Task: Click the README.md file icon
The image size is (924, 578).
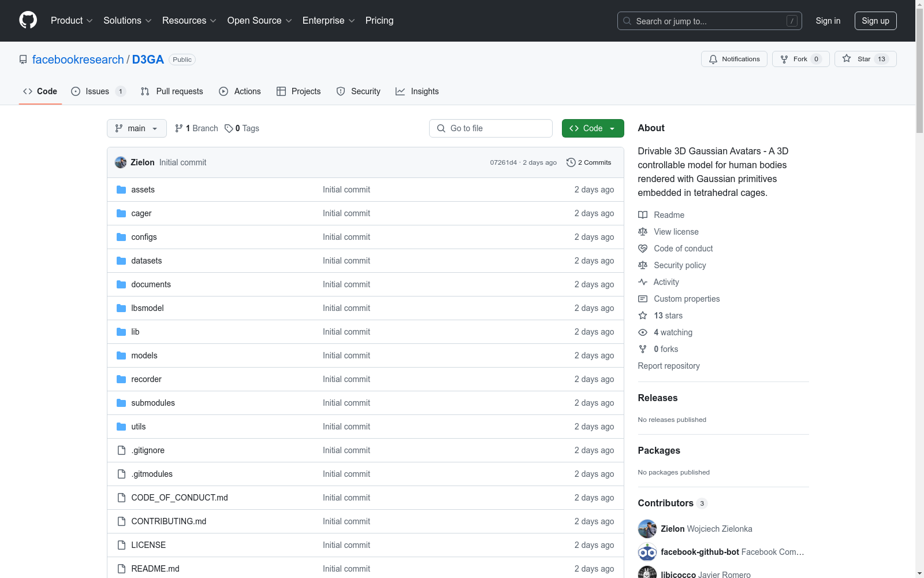Action: (121, 569)
